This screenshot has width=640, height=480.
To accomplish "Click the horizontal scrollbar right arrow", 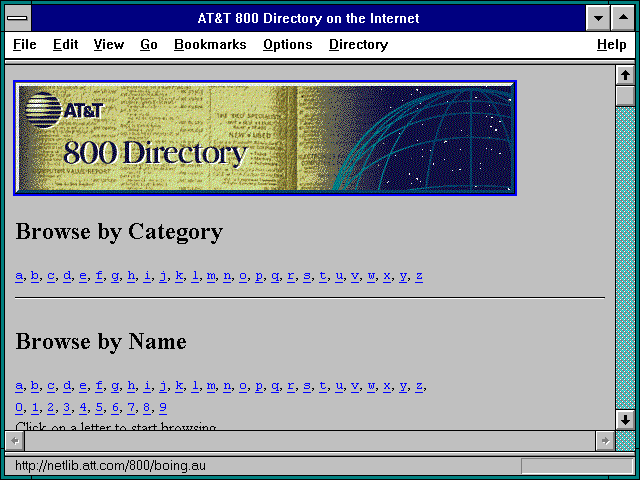I will tap(605, 441).
